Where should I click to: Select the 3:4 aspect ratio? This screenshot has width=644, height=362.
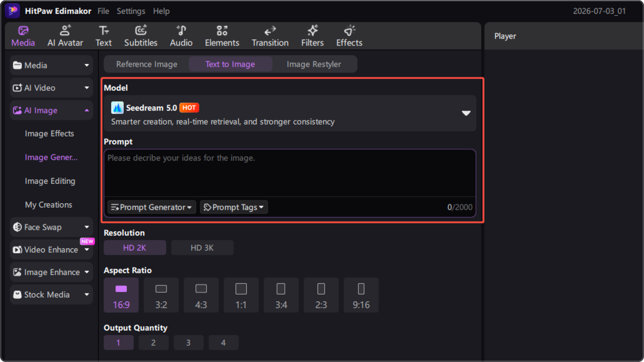281,295
